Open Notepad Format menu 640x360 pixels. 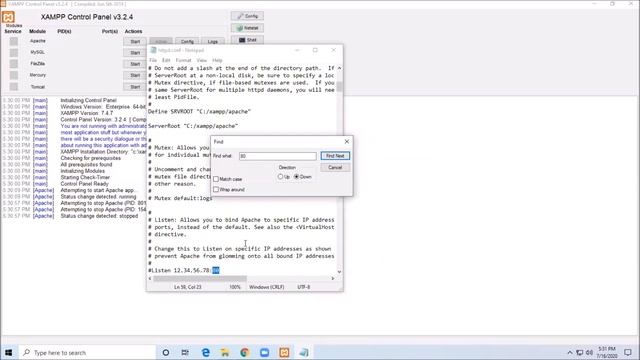click(183, 60)
